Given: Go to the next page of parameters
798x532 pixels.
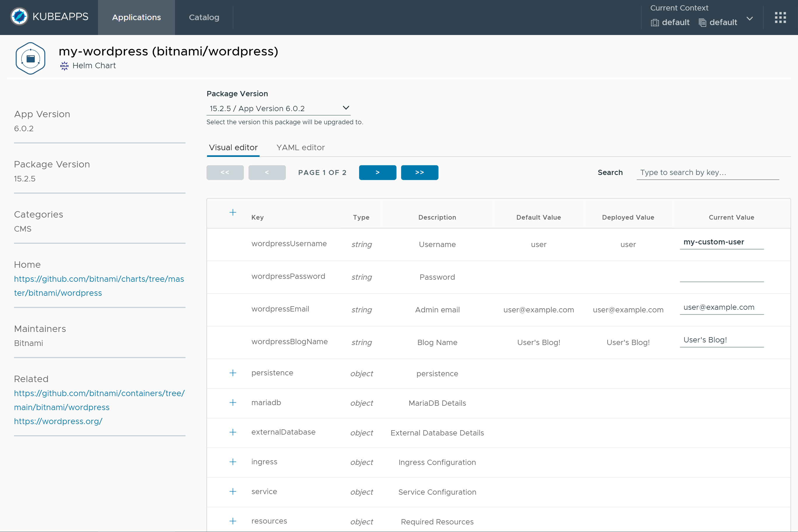Looking at the screenshot, I should click(x=377, y=172).
